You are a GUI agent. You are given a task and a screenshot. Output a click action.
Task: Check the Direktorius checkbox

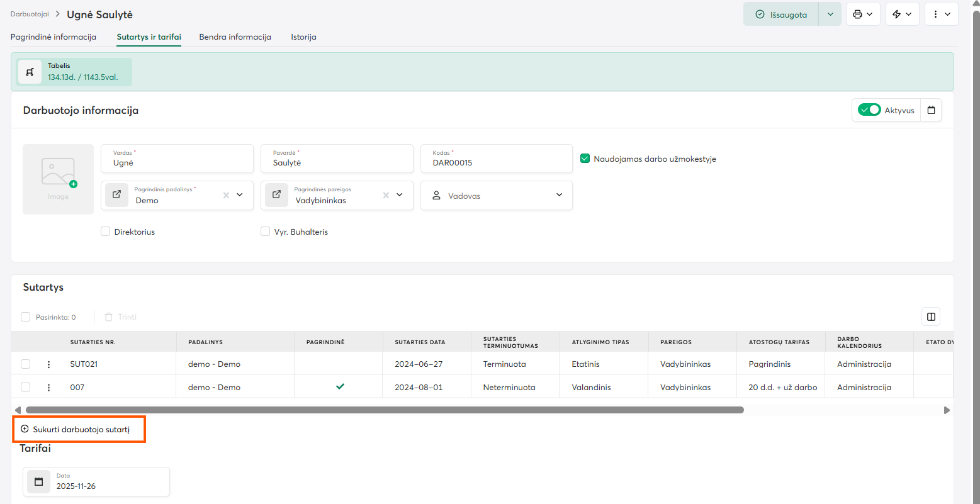tap(106, 232)
